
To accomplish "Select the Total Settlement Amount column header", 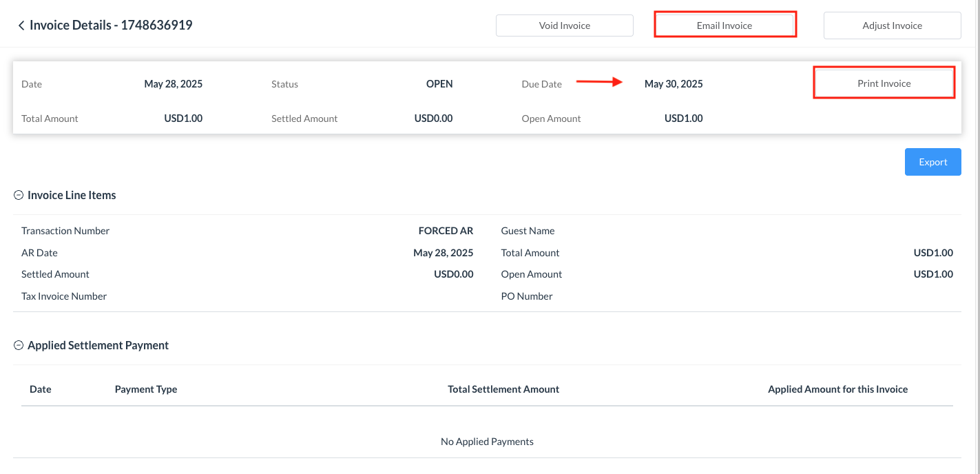I will coord(503,389).
